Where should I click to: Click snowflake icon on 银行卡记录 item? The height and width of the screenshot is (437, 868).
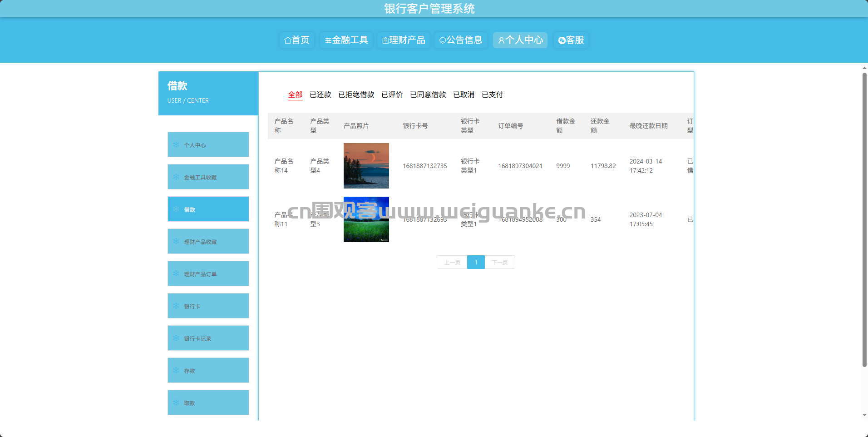(x=176, y=338)
